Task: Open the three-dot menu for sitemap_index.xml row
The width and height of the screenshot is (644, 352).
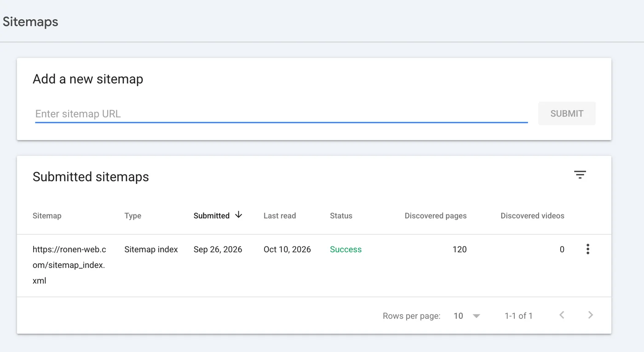Action: coord(587,249)
